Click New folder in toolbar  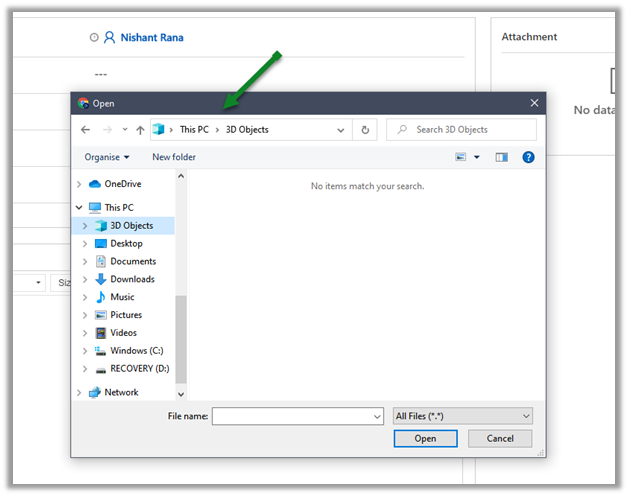click(x=174, y=157)
